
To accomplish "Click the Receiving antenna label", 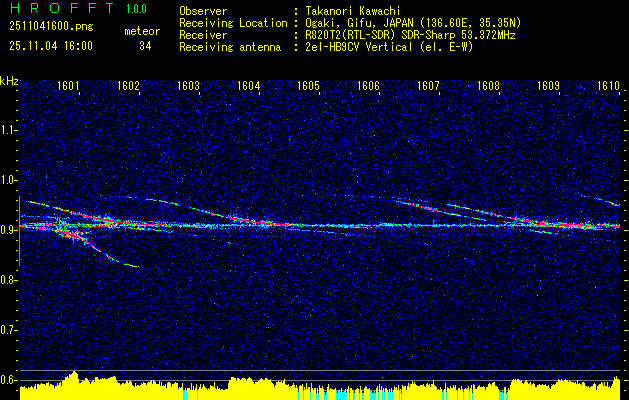I will (230, 47).
